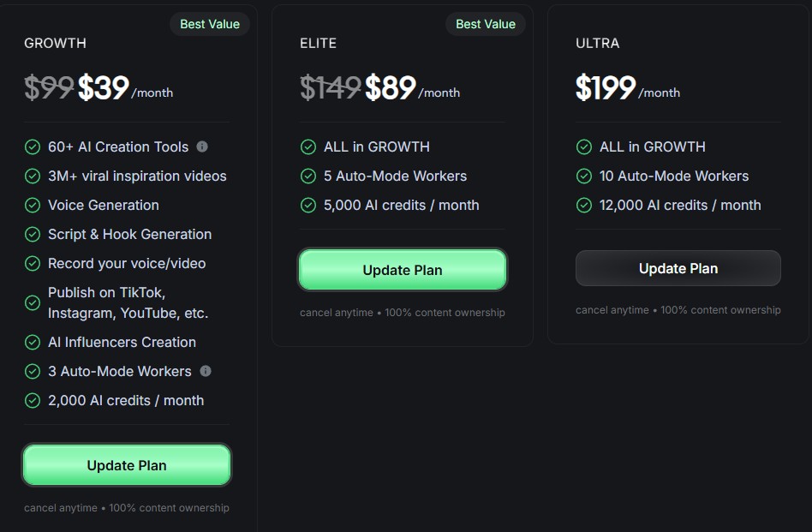This screenshot has height=532, width=812.
Task: Click checkmark icon beside AI Influencers Creation
Action: click(x=33, y=342)
